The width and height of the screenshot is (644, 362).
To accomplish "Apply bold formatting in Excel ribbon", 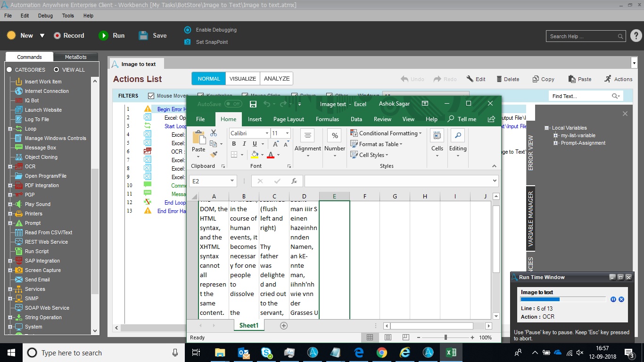I will tap(234, 144).
